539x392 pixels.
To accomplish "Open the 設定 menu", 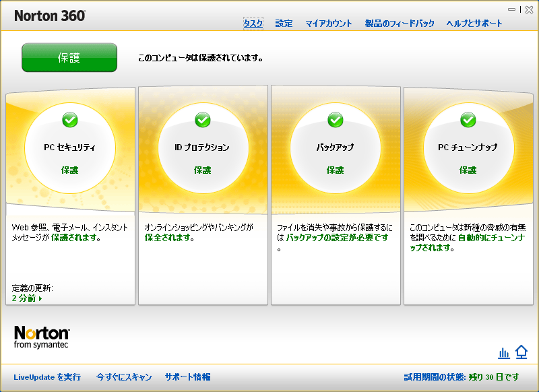I will point(284,24).
